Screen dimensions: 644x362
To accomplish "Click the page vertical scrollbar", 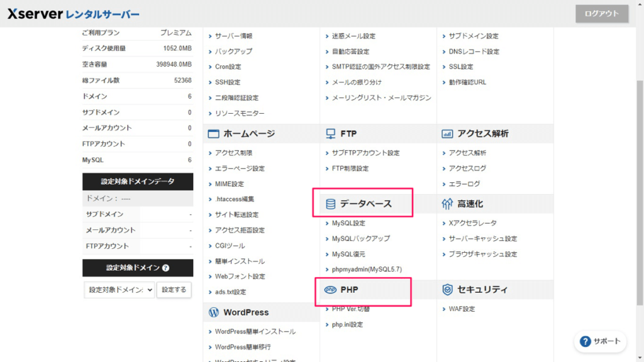I will pos(640,193).
